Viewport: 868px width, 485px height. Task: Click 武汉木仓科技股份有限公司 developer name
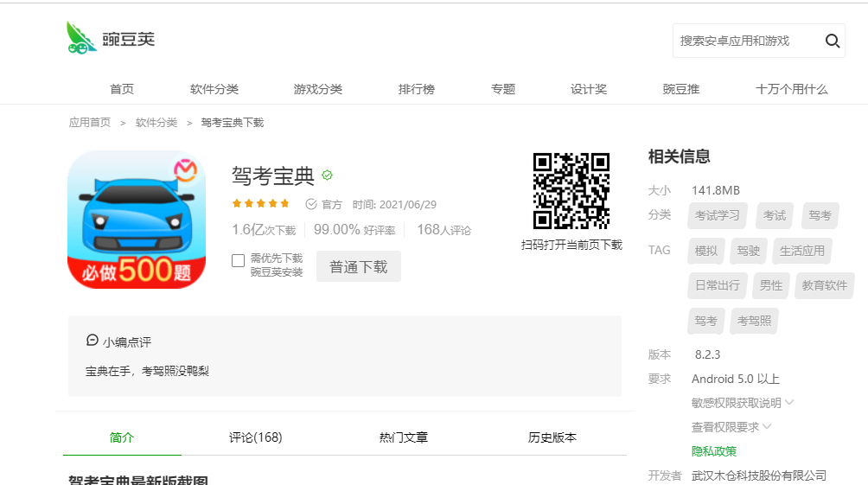pos(759,475)
